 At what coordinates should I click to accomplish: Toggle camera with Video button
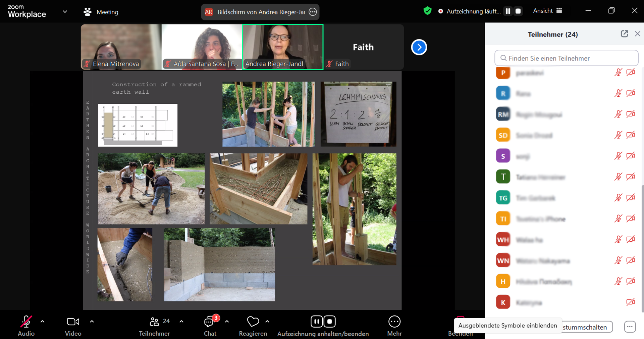click(x=73, y=326)
